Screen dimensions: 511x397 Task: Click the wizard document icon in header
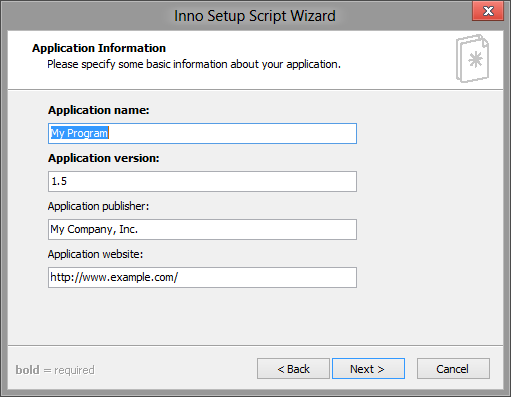(472, 59)
